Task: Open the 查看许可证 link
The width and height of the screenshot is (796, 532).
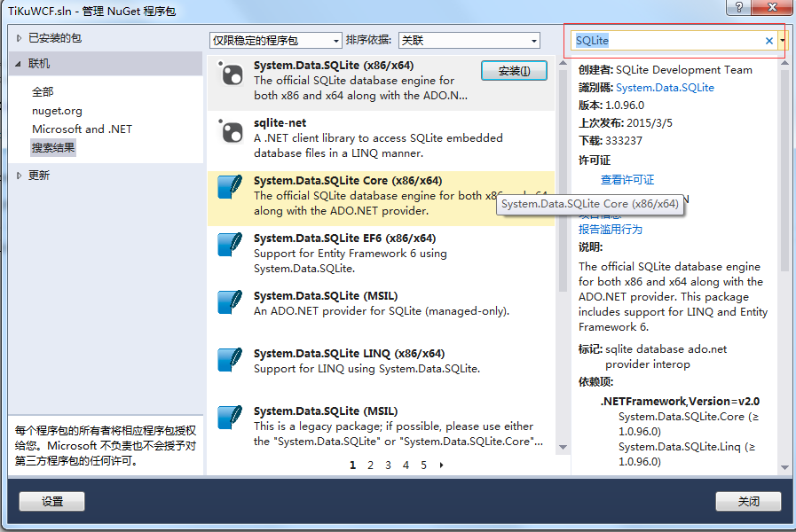Action: coord(627,179)
